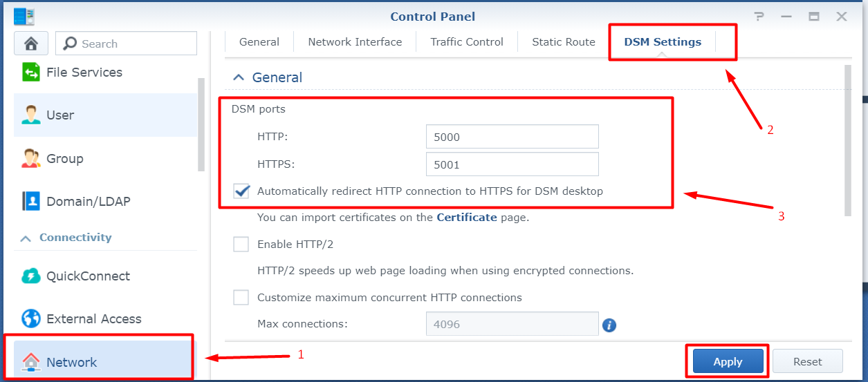The image size is (868, 382).
Task: Maximize the Control Panel window
Action: pyautogui.click(x=814, y=17)
